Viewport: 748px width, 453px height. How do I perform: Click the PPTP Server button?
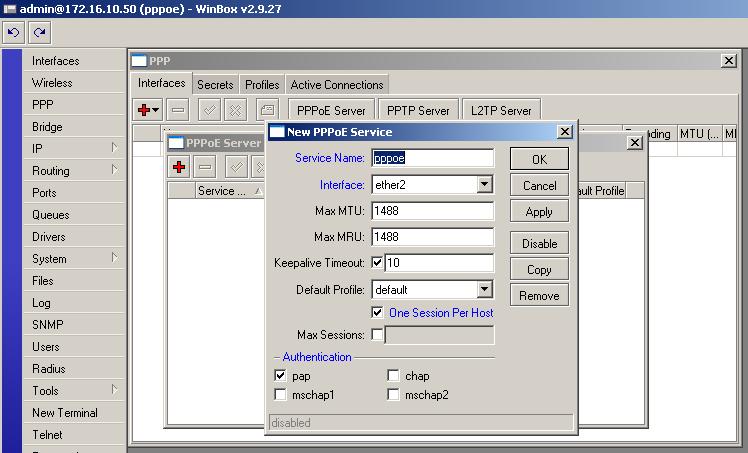coord(418,110)
